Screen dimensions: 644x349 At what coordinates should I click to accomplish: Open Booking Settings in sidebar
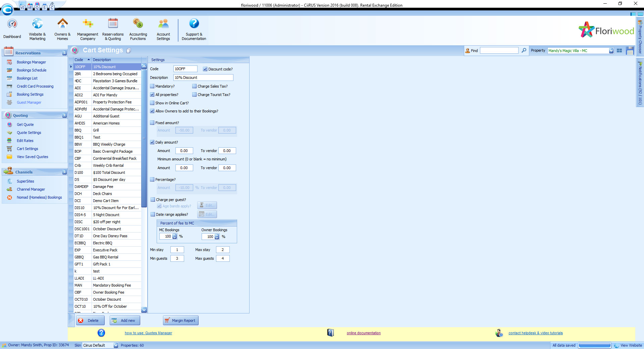click(30, 94)
